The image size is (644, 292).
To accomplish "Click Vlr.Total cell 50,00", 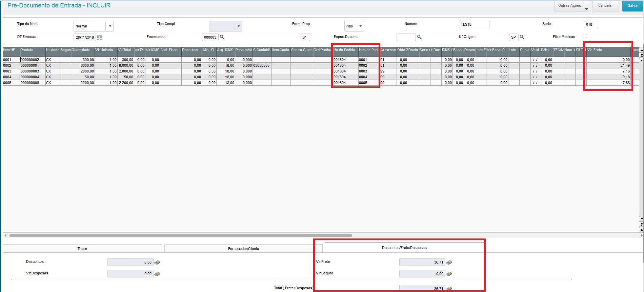I will point(125,77).
